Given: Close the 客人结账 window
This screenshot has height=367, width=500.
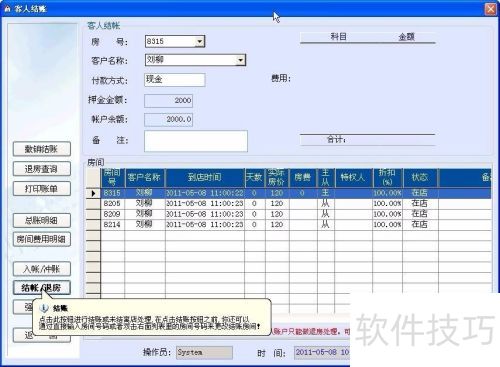Looking at the screenshot, I should tap(490, 9).
